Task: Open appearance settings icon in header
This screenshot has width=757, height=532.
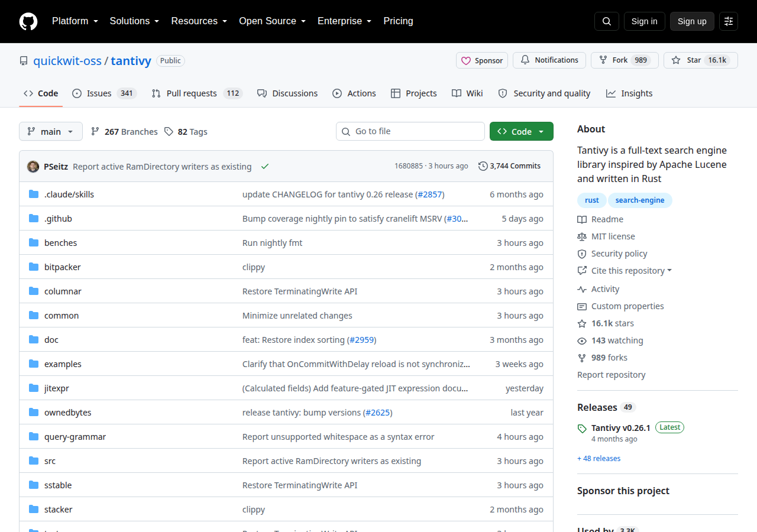Action: pos(729,21)
